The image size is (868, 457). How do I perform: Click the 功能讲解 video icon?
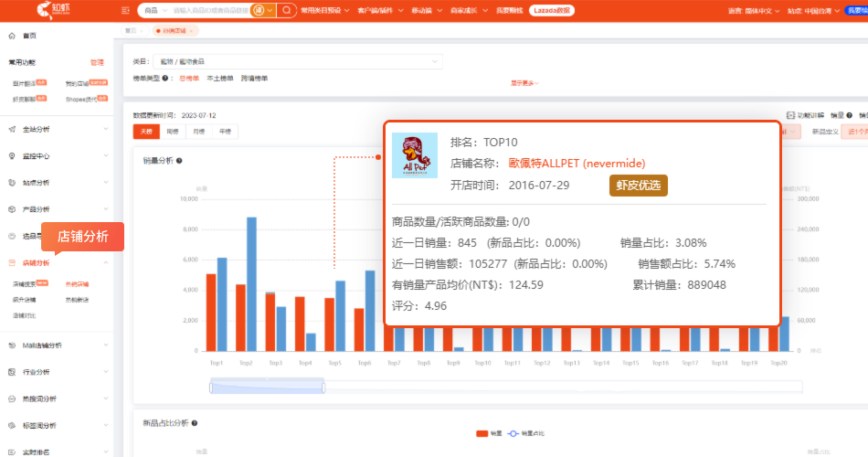coord(790,115)
